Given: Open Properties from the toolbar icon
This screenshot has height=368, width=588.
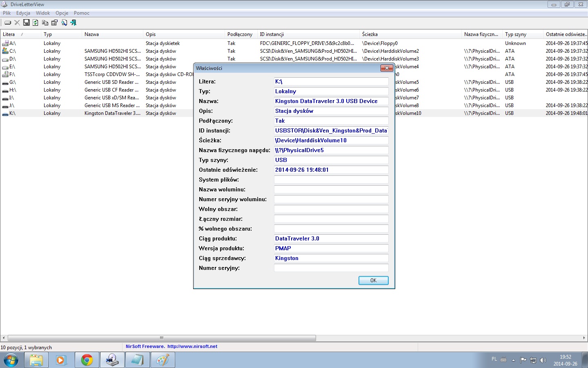Looking at the screenshot, I should [54, 22].
